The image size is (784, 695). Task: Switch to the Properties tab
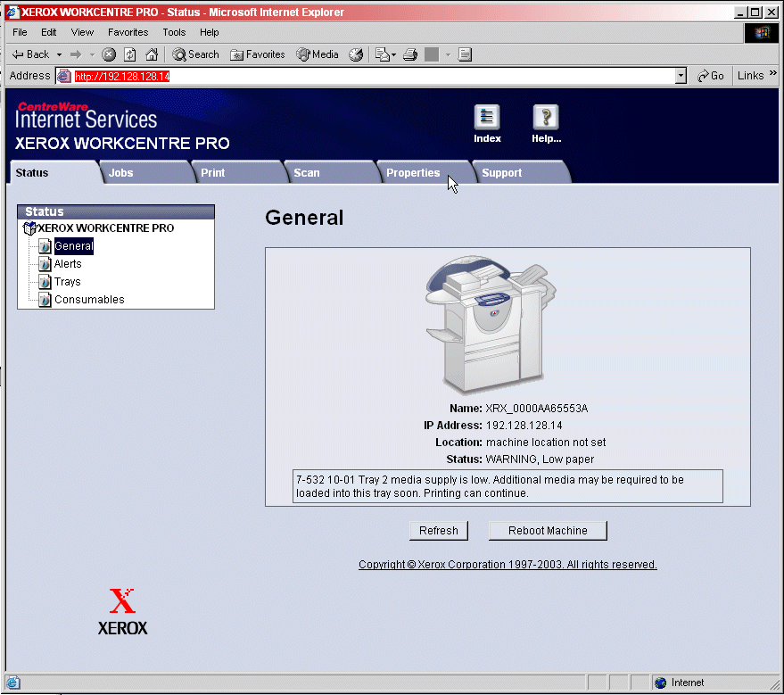(x=415, y=172)
